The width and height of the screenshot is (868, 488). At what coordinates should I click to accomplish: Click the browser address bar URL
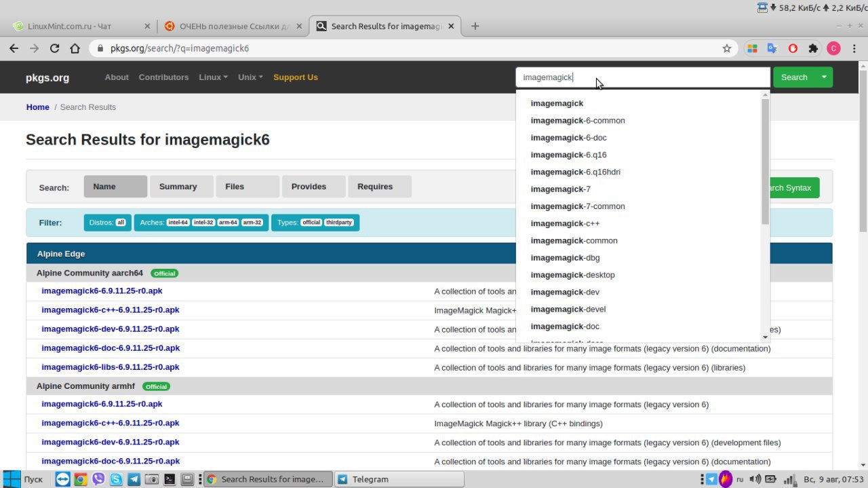[180, 49]
